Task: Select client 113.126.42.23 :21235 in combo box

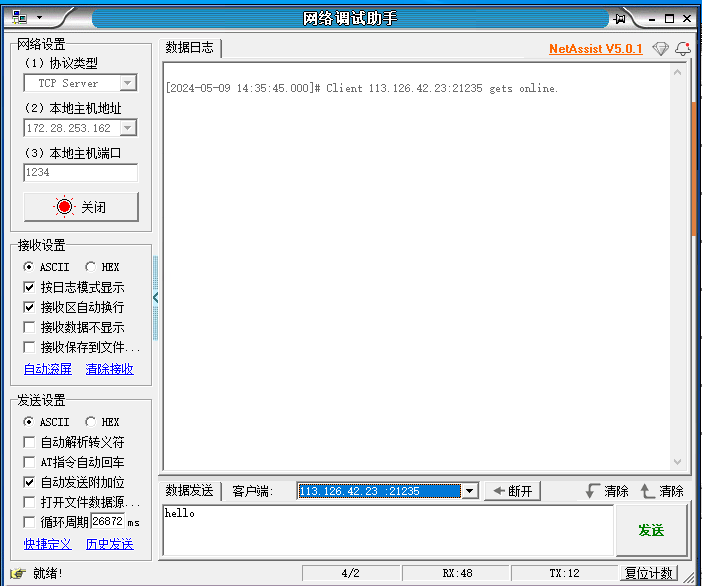Action: pos(380,491)
